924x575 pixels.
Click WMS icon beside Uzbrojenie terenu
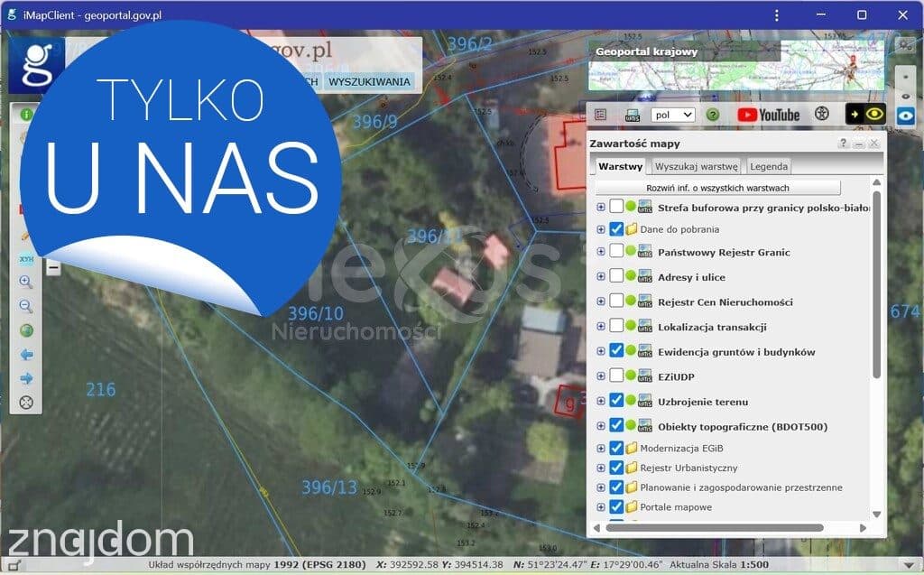644,401
